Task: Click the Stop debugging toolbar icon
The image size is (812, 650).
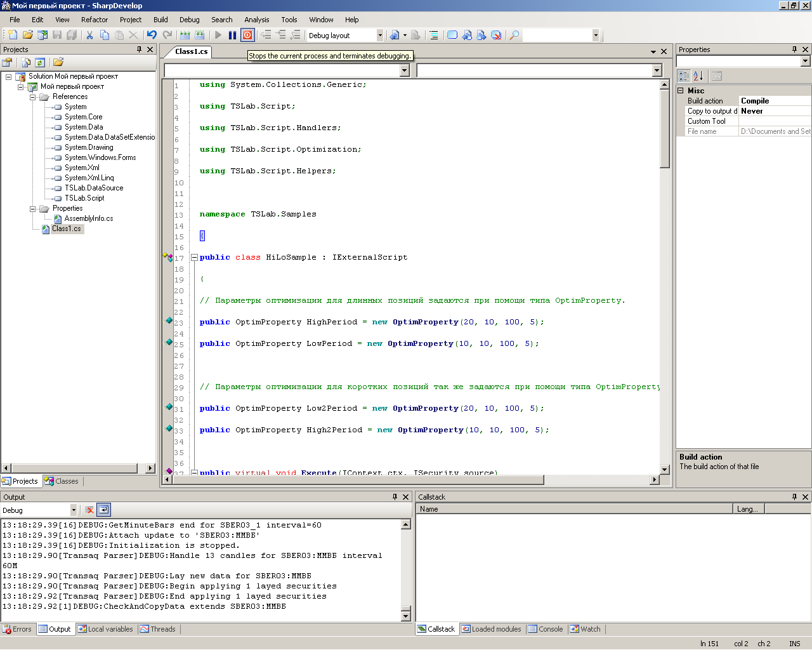Action: [x=247, y=36]
